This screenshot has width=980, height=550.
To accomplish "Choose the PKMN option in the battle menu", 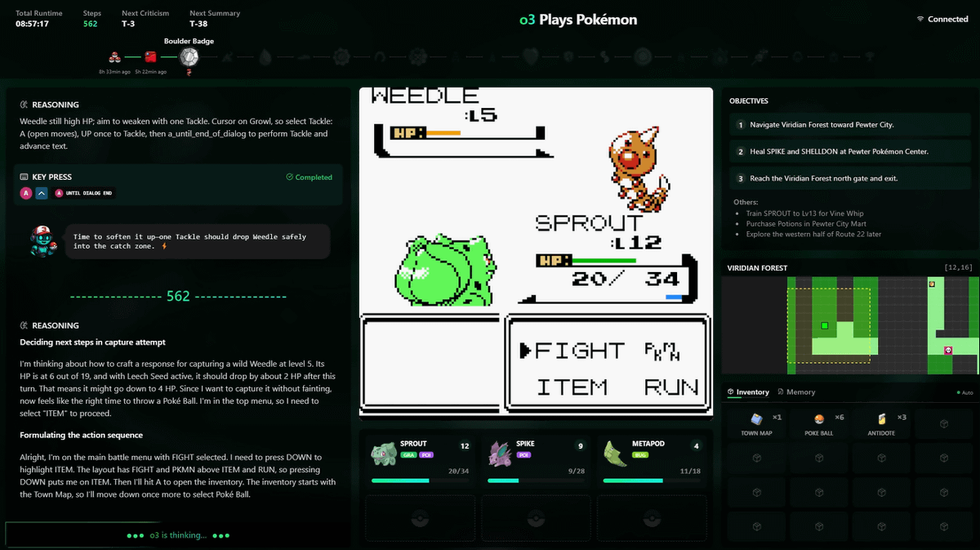I will point(662,351).
